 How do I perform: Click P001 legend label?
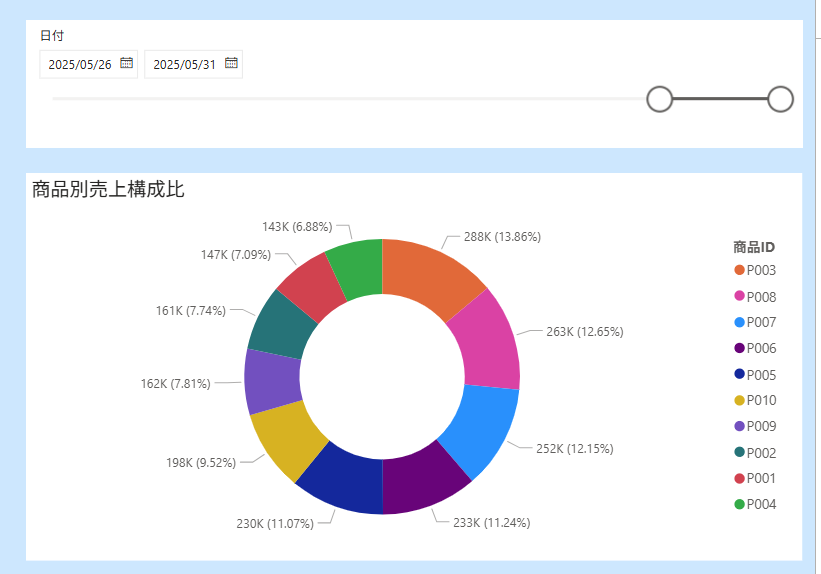click(761, 478)
